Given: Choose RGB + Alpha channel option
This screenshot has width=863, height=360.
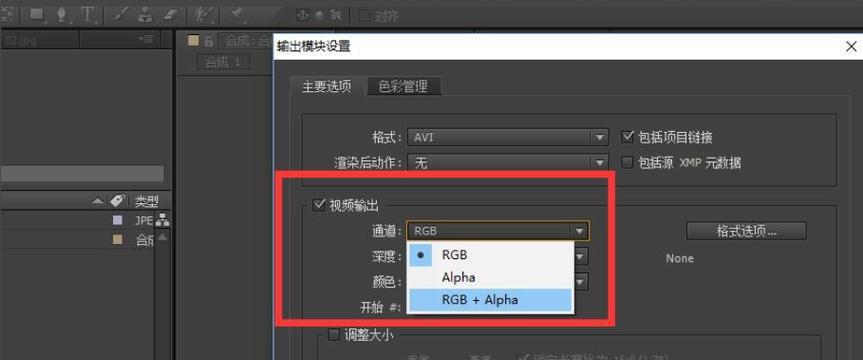Looking at the screenshot, I should coord(490,300).
